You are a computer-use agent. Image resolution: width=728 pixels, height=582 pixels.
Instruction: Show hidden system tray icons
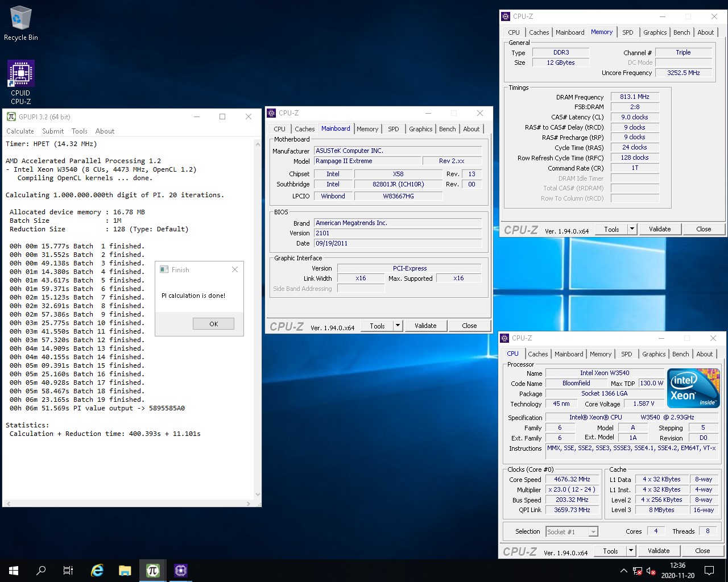pyautogui.click(x=624, y=571)
